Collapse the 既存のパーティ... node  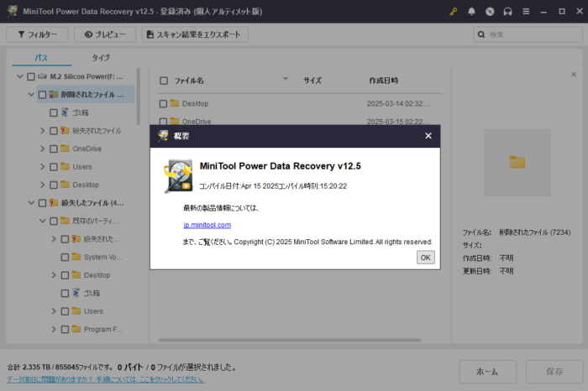42,221
